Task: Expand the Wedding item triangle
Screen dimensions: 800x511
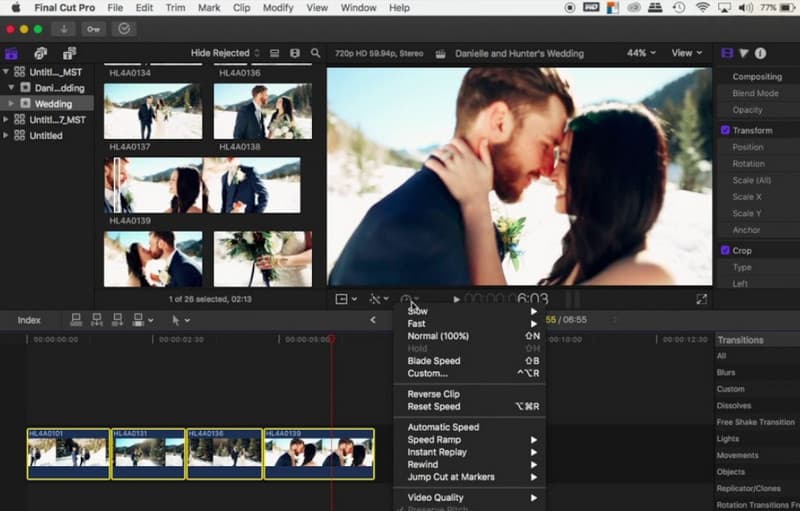Action: (11, 104)
